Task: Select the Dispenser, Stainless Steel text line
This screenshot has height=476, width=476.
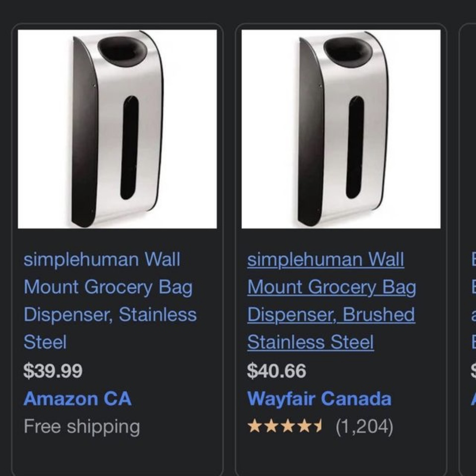Action: (x=110, y=314)
